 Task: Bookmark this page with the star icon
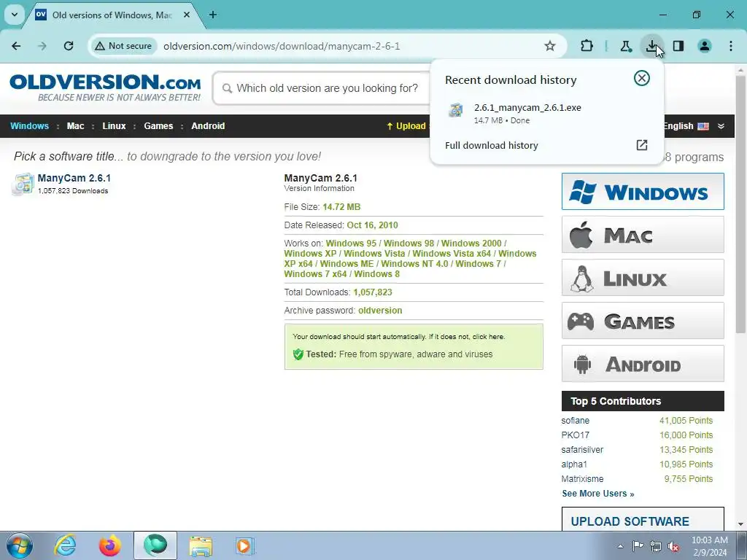tap(550, 46)
